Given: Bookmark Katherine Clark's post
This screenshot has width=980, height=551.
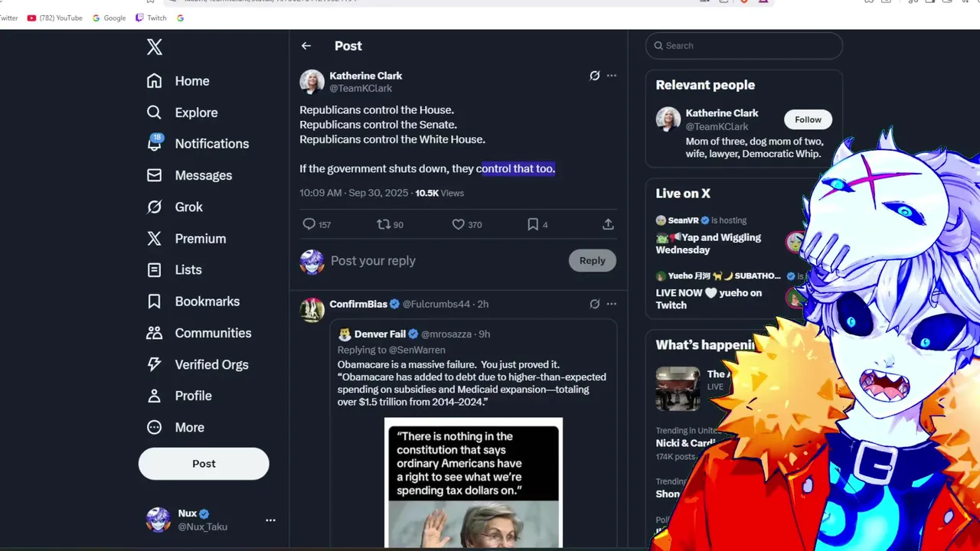Looking at the screenshot, I should tap(533, 224).
